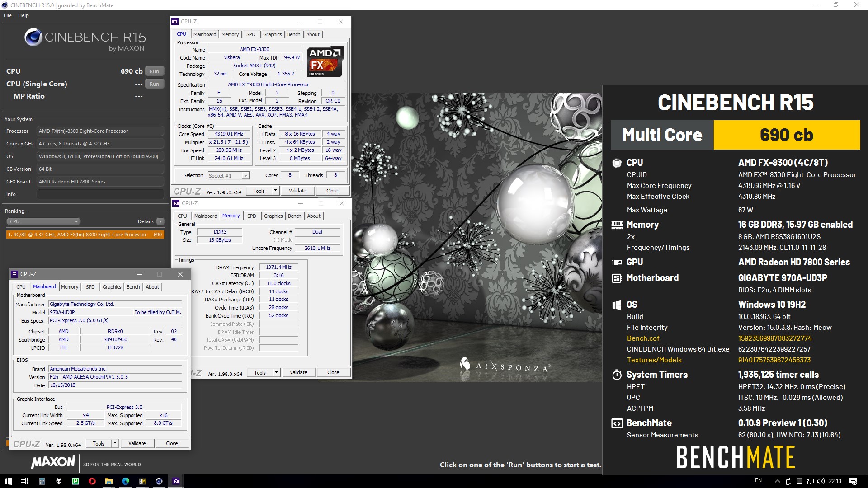Switch to the Bench tab in the top CPU-Z window
This screenshot has height=488, width=868.
click(x=293, y=34)
